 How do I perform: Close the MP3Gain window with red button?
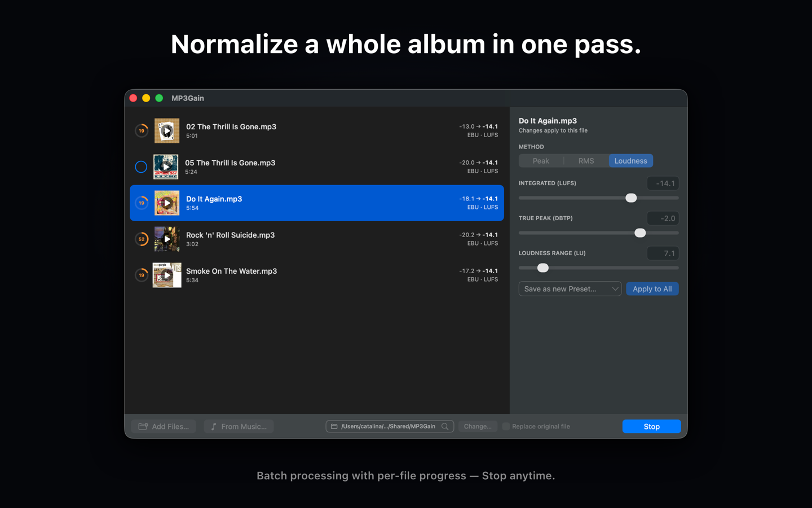pos(133,98)
